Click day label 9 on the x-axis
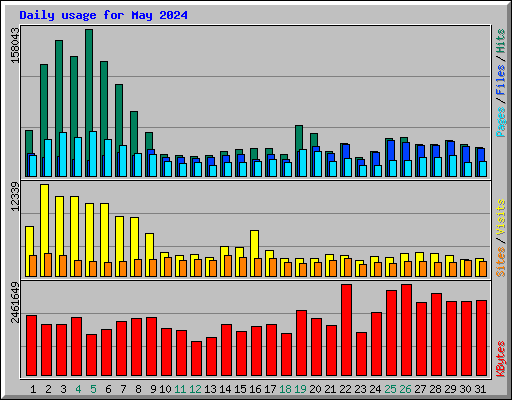The height and width of the screenshot is (400, 512). (153, 389)
